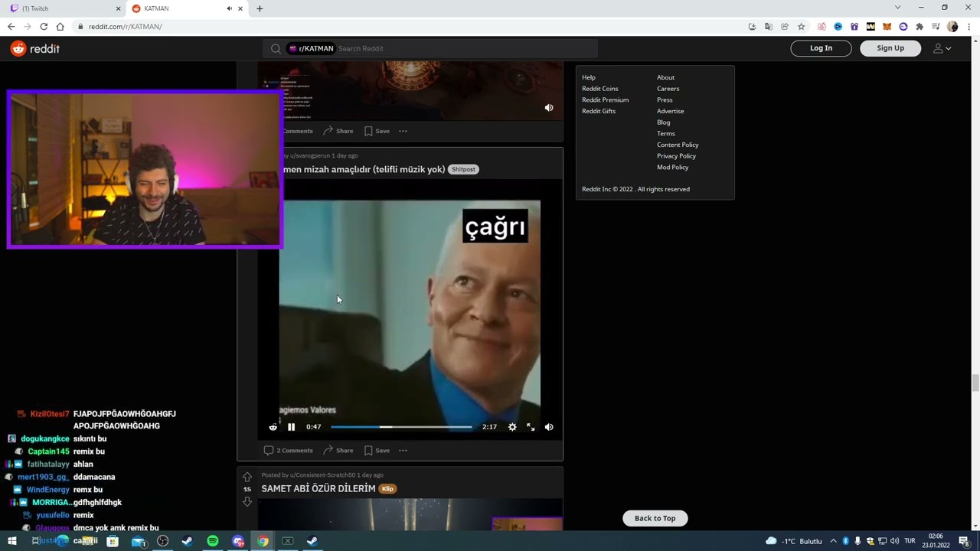This screenshot has height=551, width=980.
Task: Unmute the top post's video
Action: coord(549,108)
